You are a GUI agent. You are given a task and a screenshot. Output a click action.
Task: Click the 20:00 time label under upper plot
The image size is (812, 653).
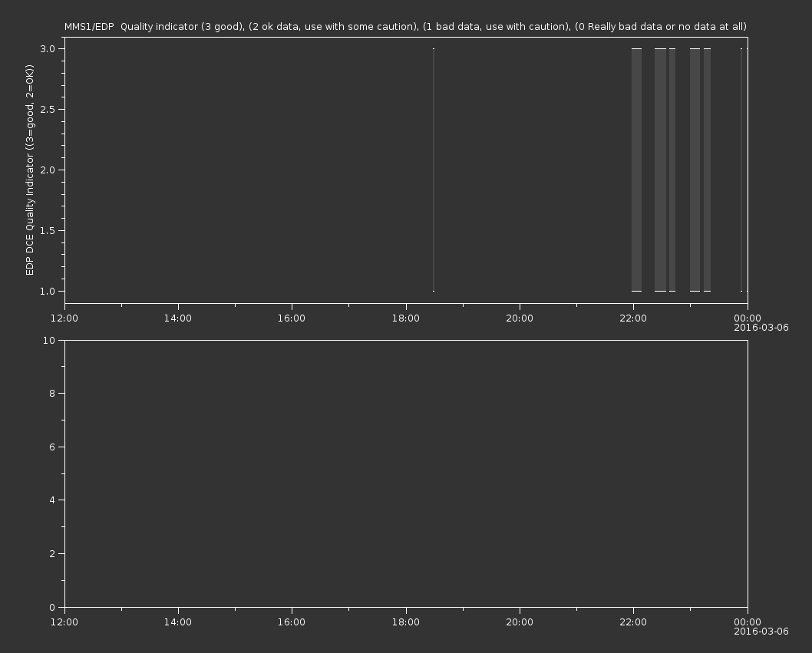(x=520, y=318)
